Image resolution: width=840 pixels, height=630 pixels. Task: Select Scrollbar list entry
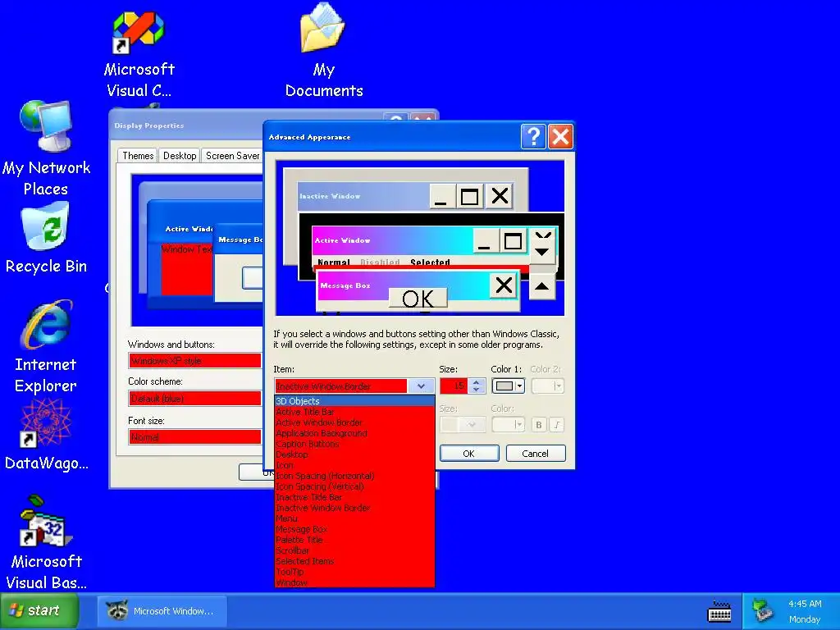coord(354,550)
